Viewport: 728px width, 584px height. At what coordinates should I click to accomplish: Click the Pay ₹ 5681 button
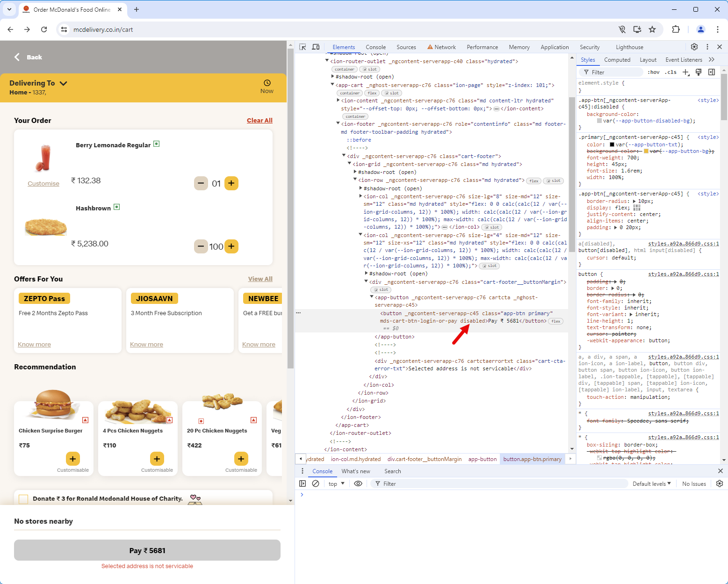click(147, 550)
